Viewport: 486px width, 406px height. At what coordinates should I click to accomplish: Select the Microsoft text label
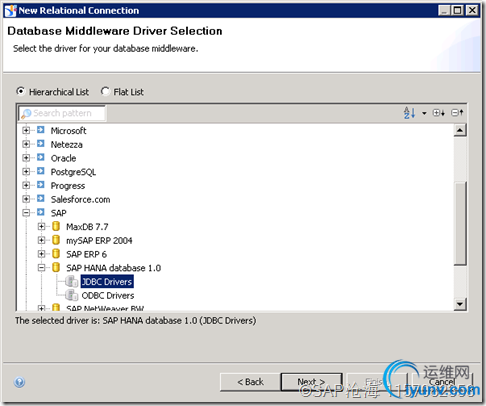pyautogui.click(x=68, y=131)
